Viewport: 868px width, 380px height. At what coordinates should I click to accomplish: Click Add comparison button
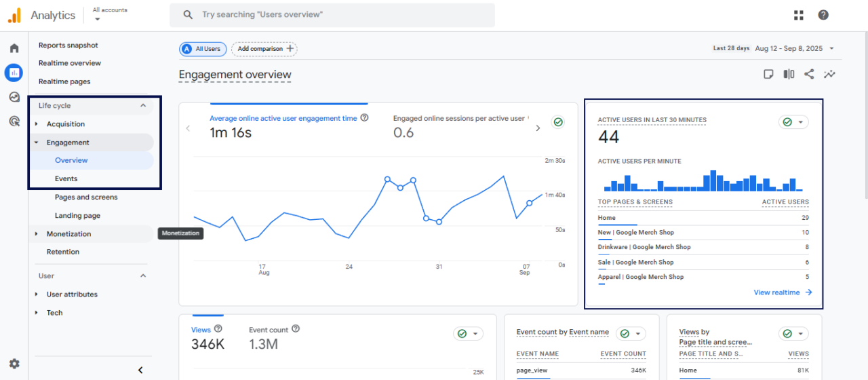[x=264, y=49]
